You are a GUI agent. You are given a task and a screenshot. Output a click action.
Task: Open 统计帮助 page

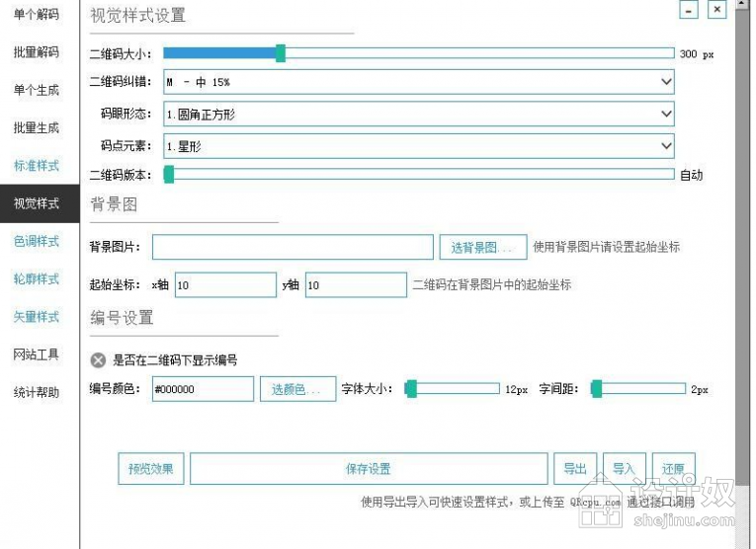tap(37, 392)
